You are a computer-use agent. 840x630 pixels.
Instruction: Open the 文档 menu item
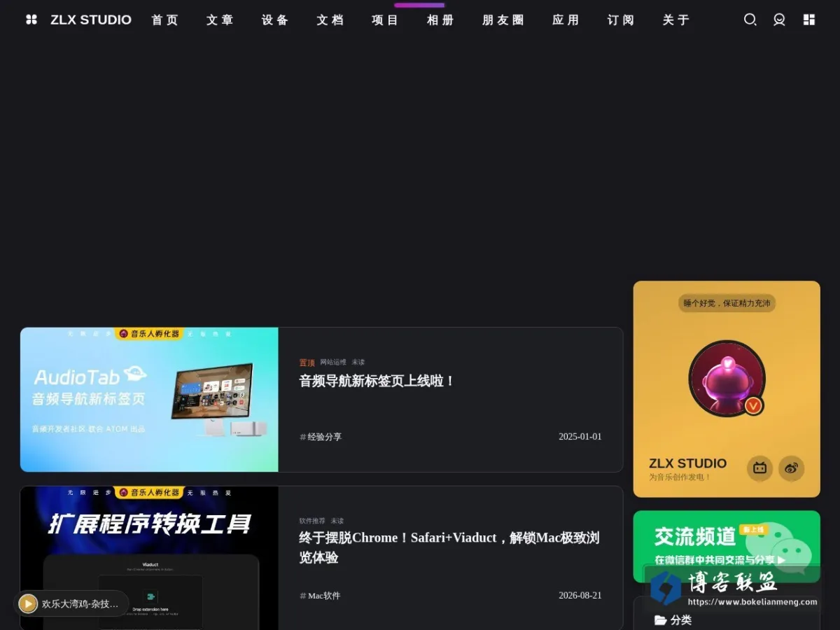(x=330, y=20)
